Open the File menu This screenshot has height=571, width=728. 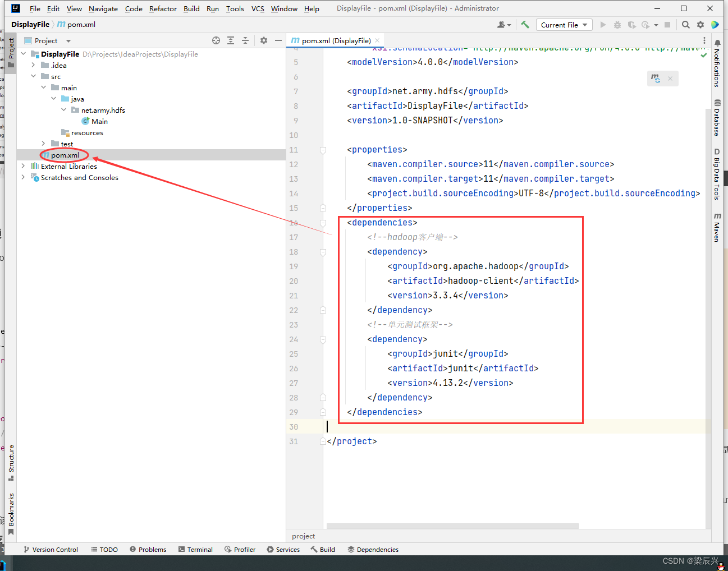[x=35, y=8]
